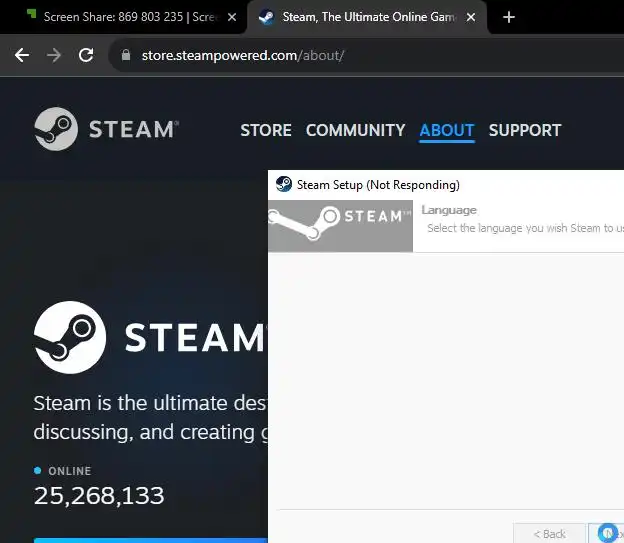Click Steam Setup (Not Responding) title

(x=378, y=185)
